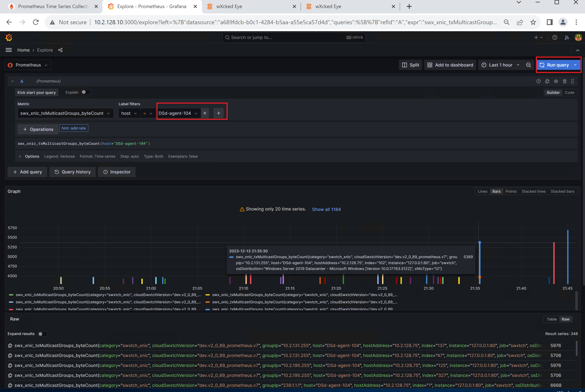This screenshot has width=585, height=392.
Task: Click Show all 1184 link
Action: [326, 209]
